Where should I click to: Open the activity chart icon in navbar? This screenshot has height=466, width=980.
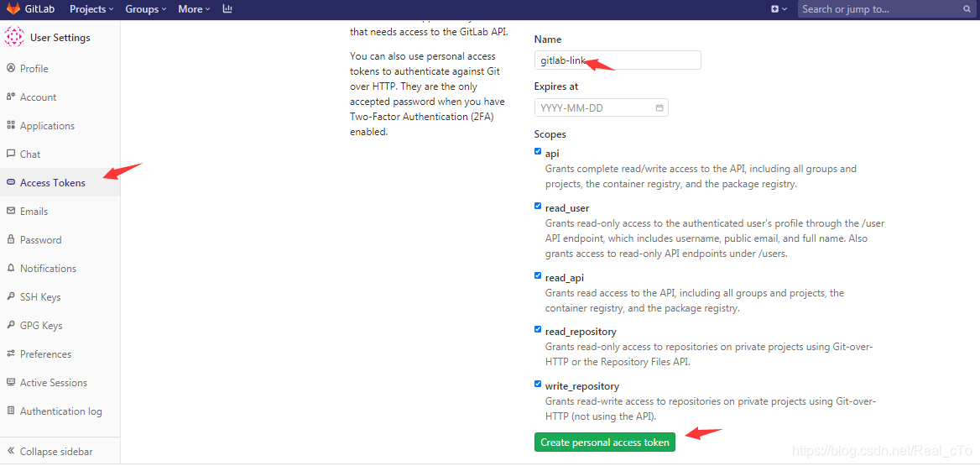(227, 9)
